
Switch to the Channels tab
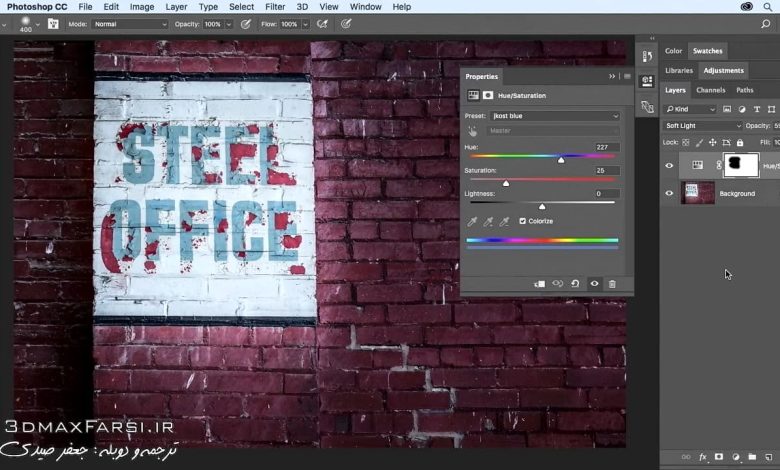pos(710,90)
